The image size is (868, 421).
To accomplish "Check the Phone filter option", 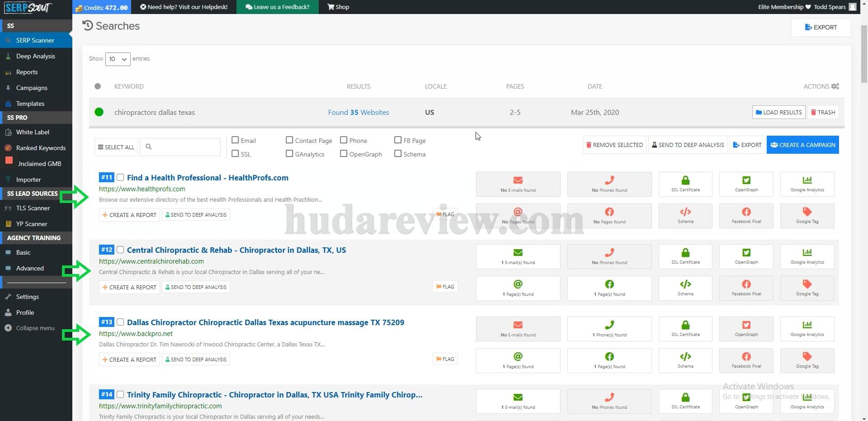I will click(344, 140).
